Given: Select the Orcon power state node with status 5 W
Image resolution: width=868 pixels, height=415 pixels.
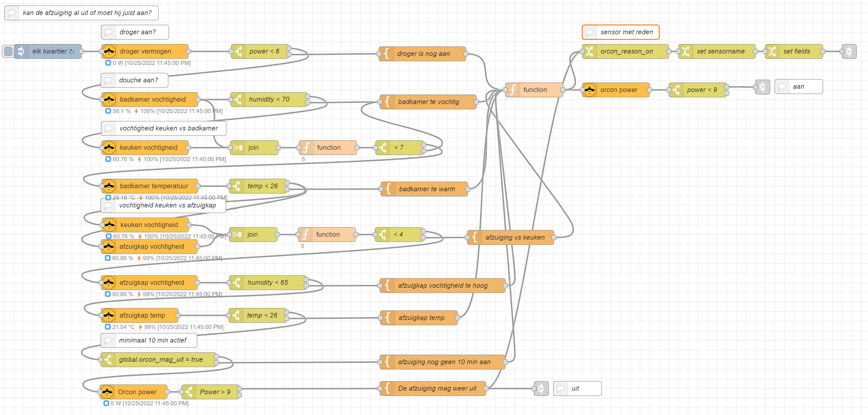Looking at the screenshot, I should point(134,392).
